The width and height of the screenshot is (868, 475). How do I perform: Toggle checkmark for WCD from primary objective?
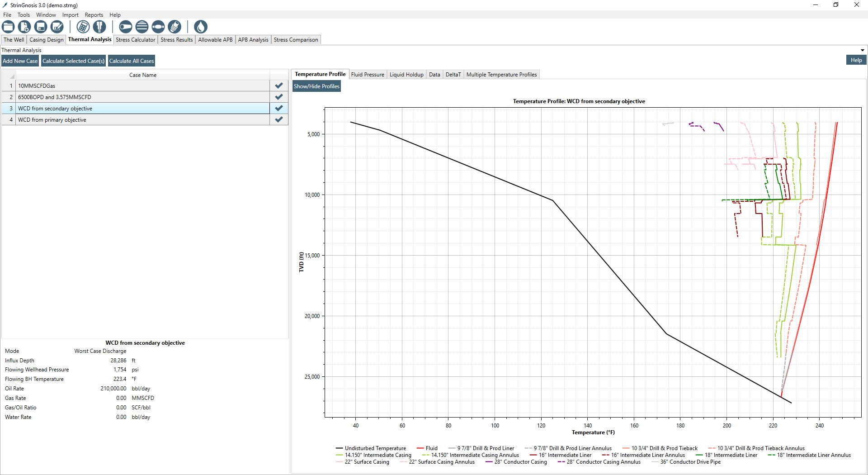point(279,119)
